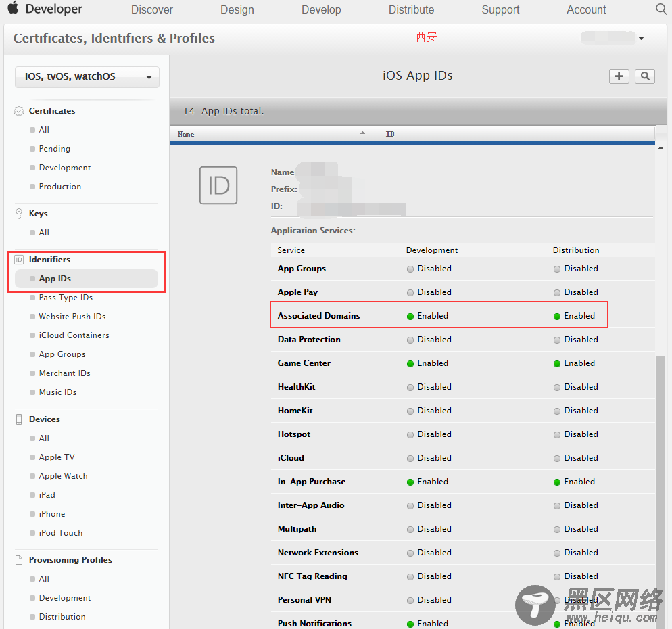Sort by Name column arrow
The height and width of the screenshot is (629, 672).
point(362,133)
